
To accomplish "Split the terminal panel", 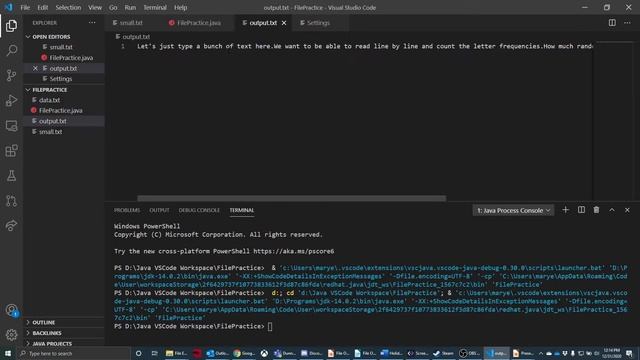I will (581, 210).
